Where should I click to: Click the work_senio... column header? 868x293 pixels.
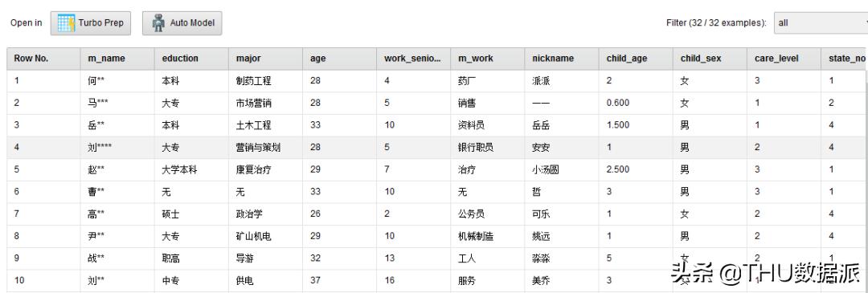click(x=414, y=59)
